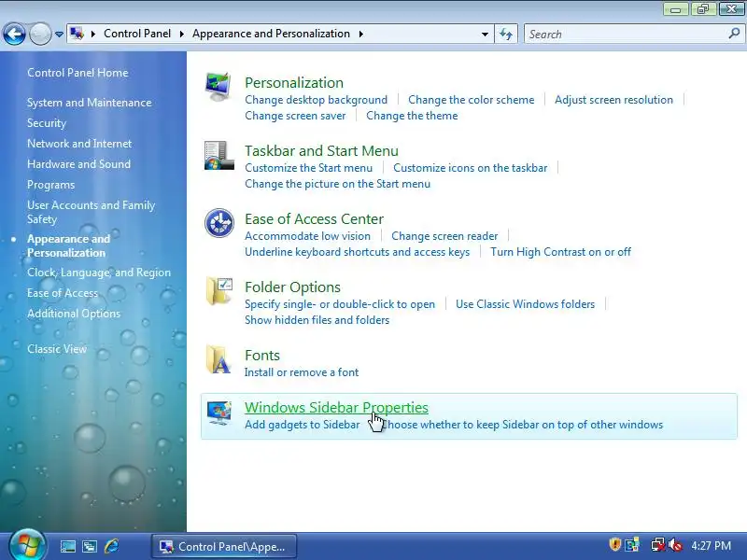Click Change screen saver
The height and width of the screenshot is (560, 747).
pos(295,116)
